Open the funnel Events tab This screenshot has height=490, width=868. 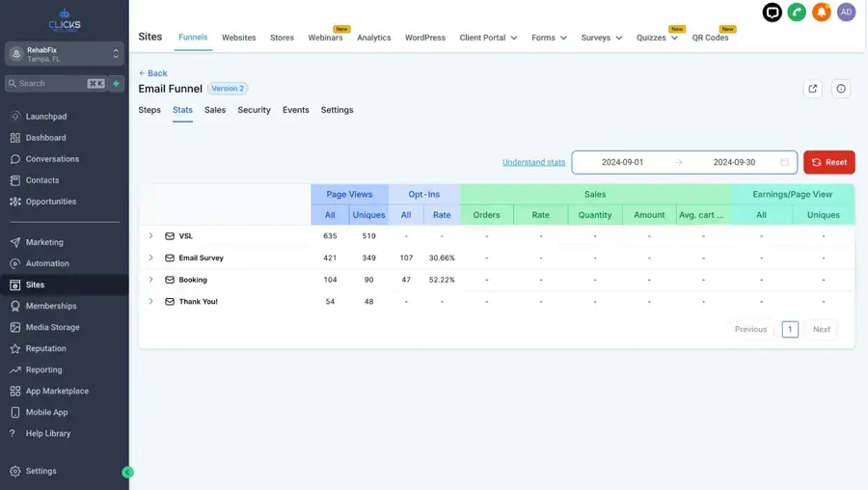(296, 110)
